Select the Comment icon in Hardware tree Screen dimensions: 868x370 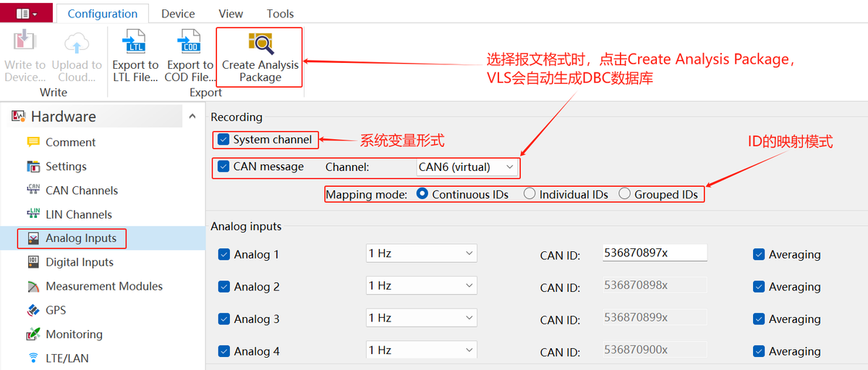[33, 143]
